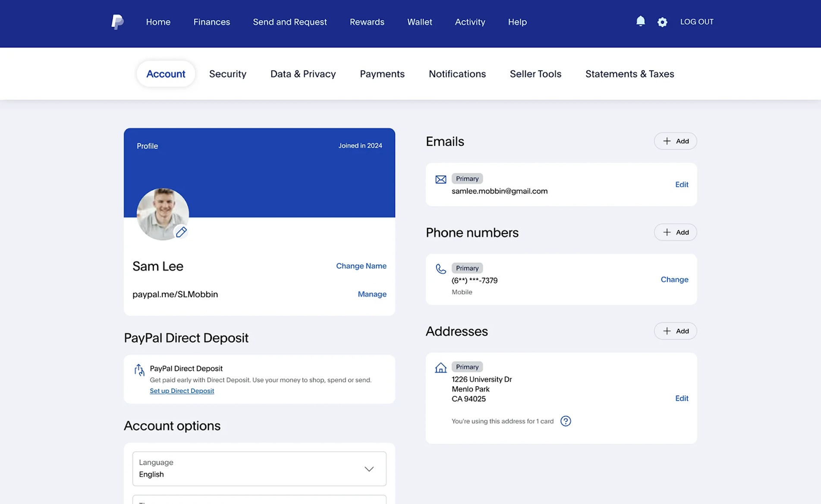Edit the 1226 University Dr address
This screenshot has height=504, width=821.
click(681, 398)
